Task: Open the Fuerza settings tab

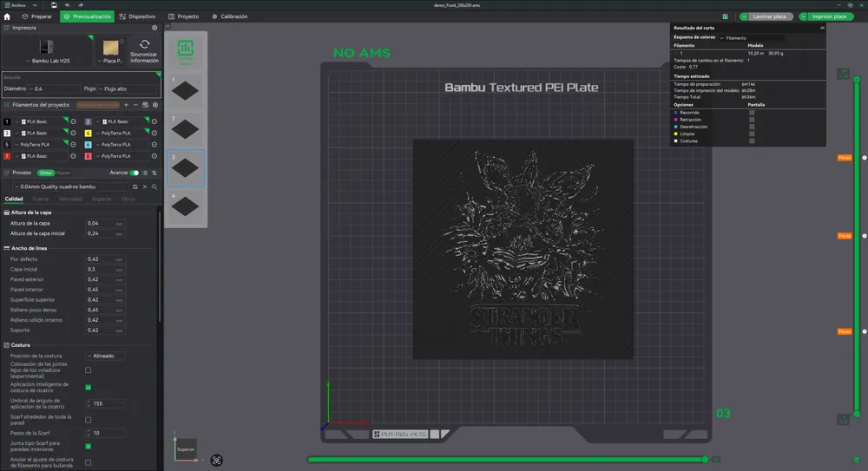Action: (41, 199)
